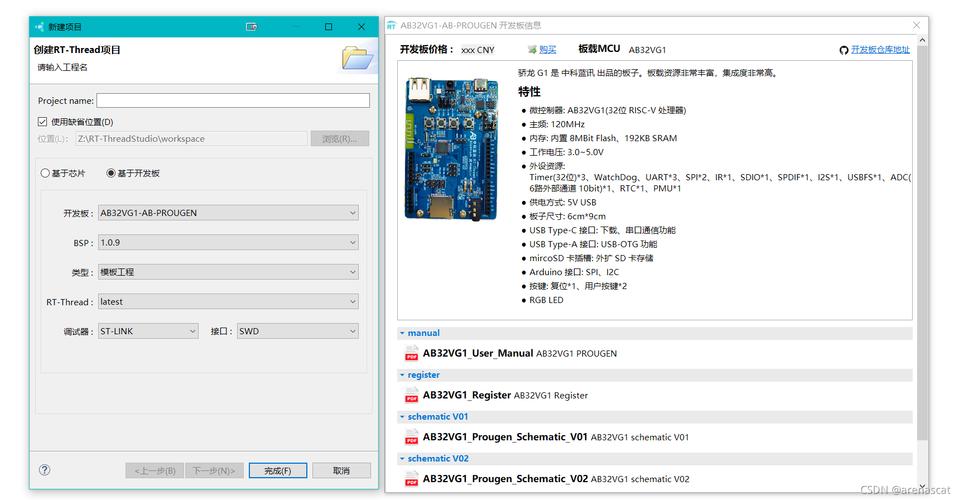Click the shopping cart icon by 购买
The image size is (959, 500).
pos(532,50)
